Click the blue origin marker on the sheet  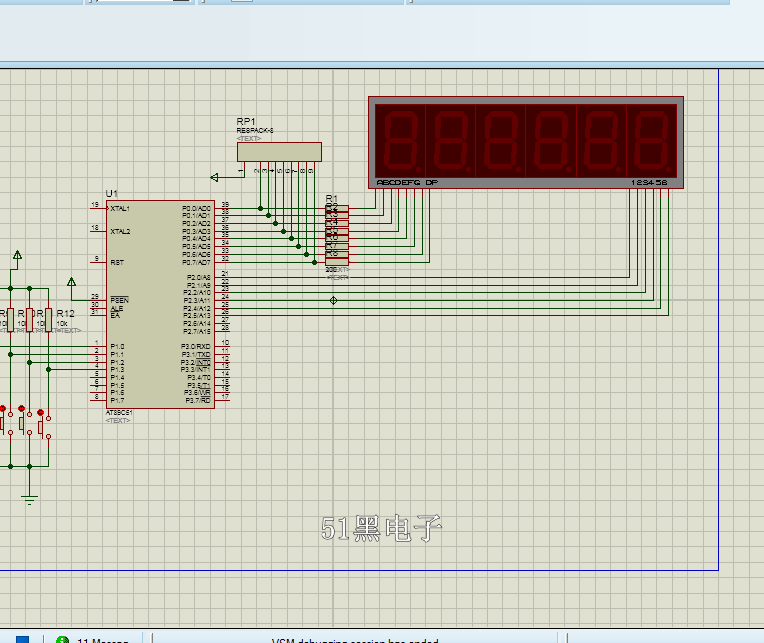333,301
